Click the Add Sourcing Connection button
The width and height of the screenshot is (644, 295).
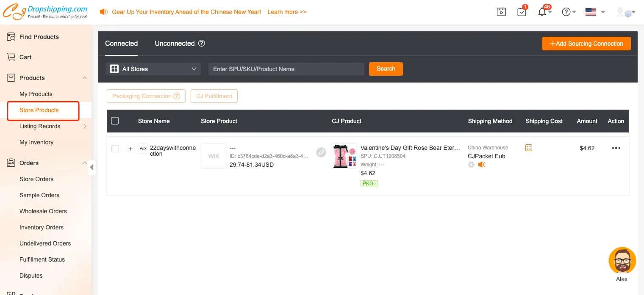point(586,44)
